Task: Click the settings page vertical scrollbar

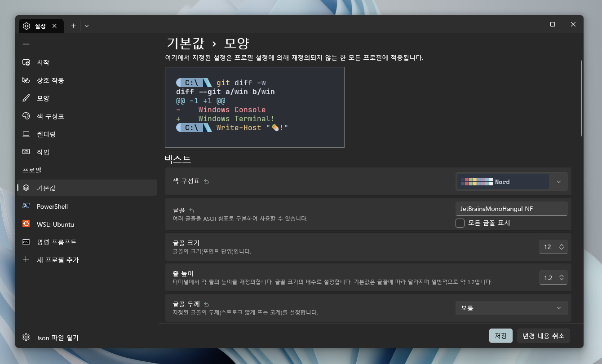Action: [x=581, y=98]
